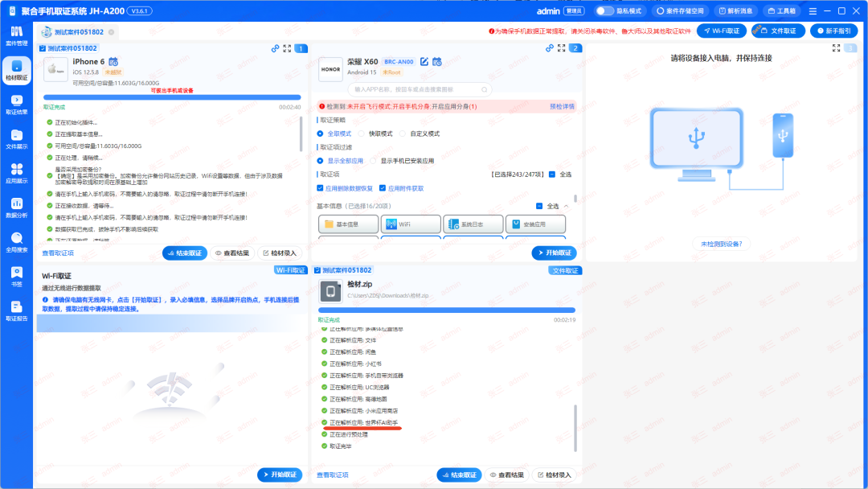
Task: Open the 取证报告 sidebar icon
Action: point(17,310)
